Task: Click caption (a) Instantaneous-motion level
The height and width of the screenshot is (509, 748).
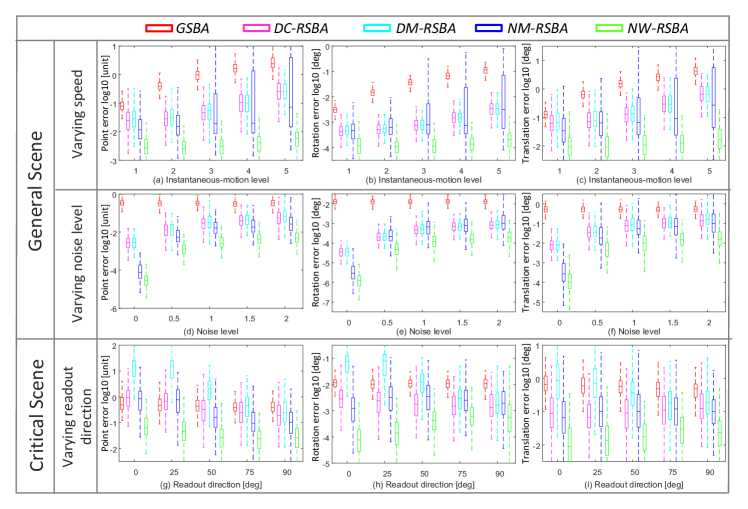Action: coord(211,180)
